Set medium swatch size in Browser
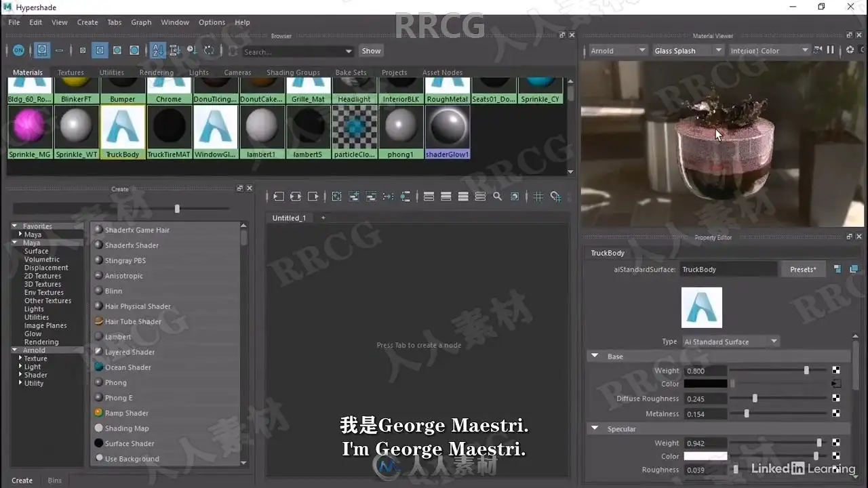This screenshot has width=868, height=488. pos(100,50)
